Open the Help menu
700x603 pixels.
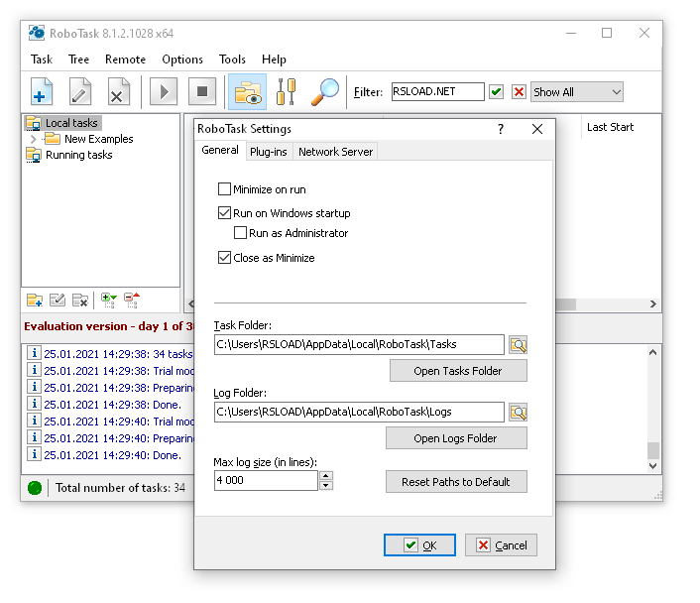tap(274, 60)
